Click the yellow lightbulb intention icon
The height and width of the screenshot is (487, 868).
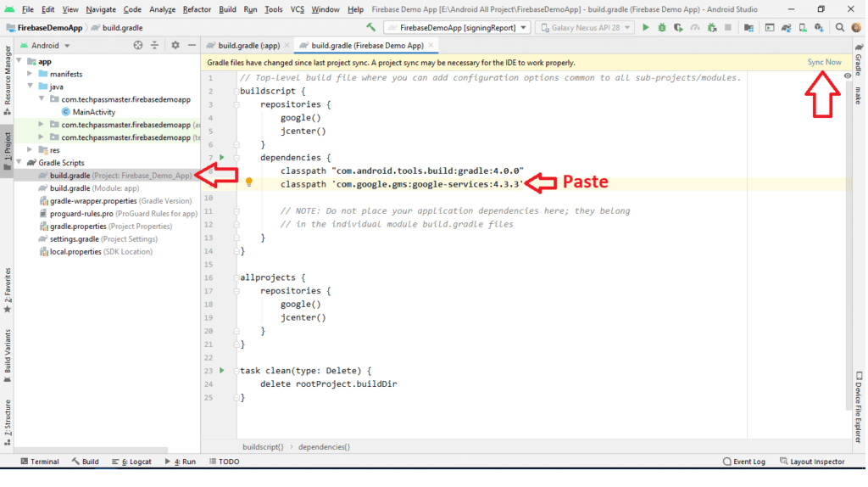coord(249,182)
